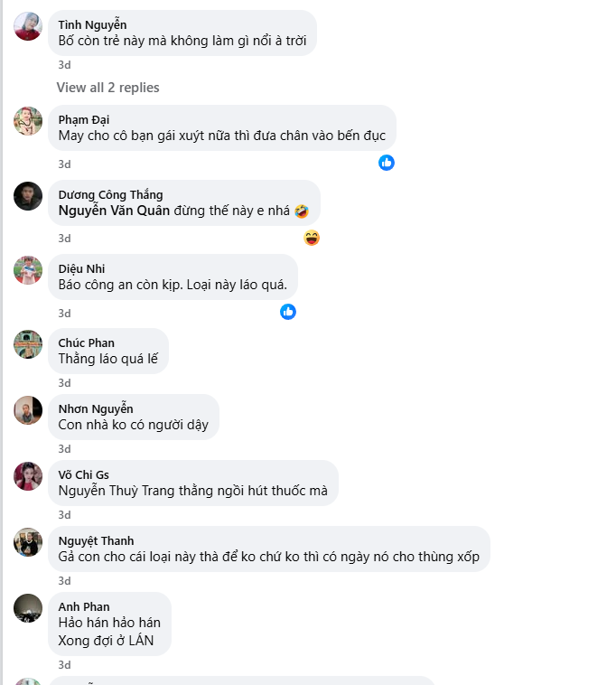This screenshot has height=685, width=616.
Task: Expand View all 2 replies
Action: pyautogui.click(x=107, y=88)
